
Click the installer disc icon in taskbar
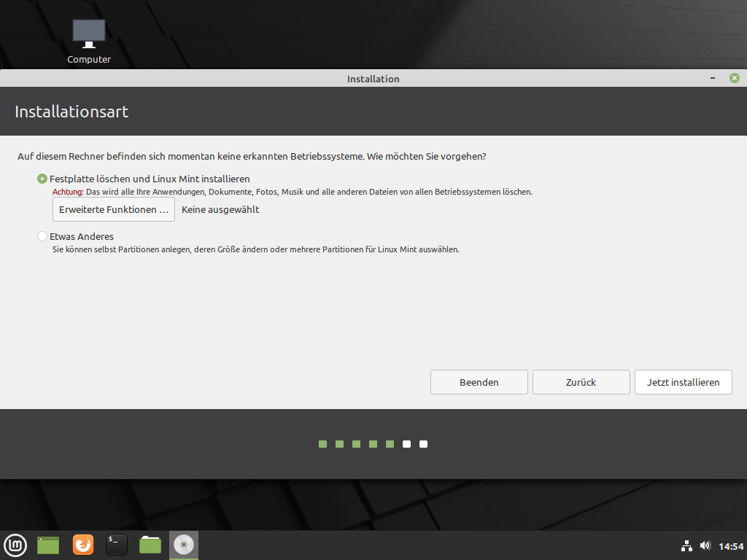[184, 545]
